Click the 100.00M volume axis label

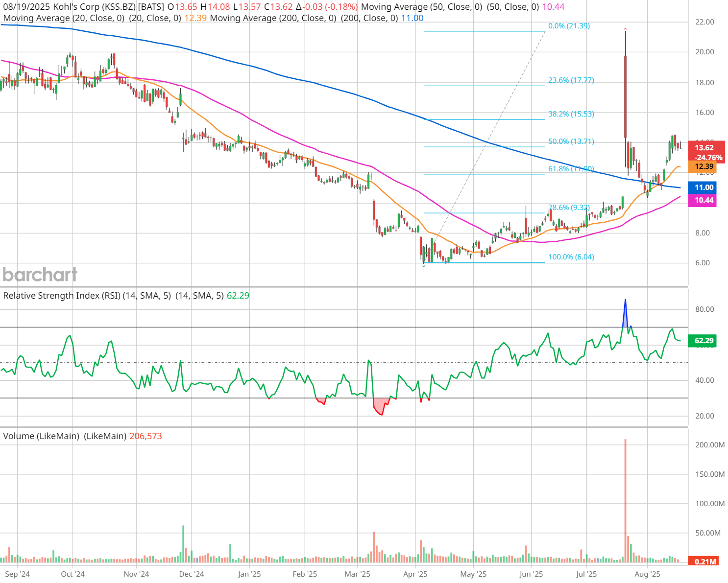coord(710,504)
